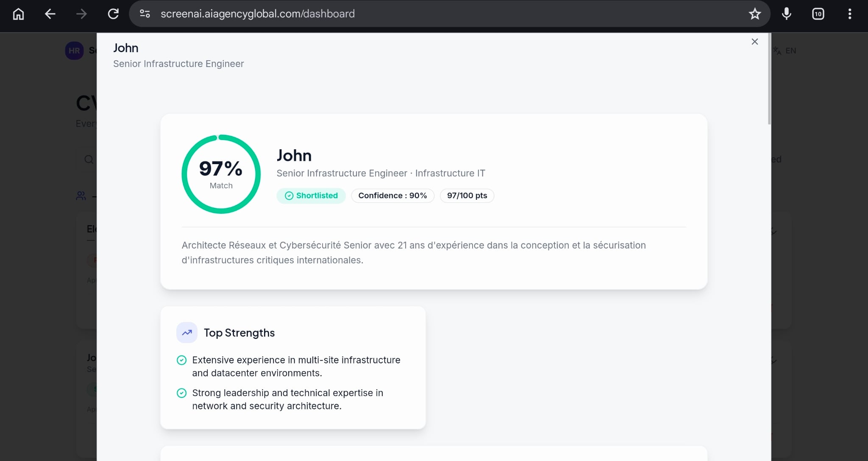Screen dimensions: 868x461
Task: Click the site settings icon in address bar
Action: point(145,14)
